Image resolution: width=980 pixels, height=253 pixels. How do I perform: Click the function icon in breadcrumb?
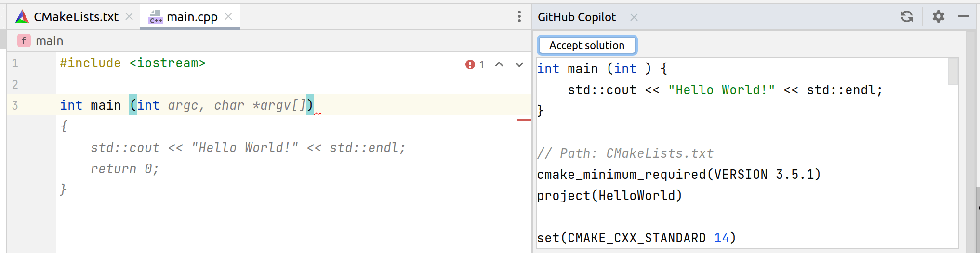pos(24,41)
